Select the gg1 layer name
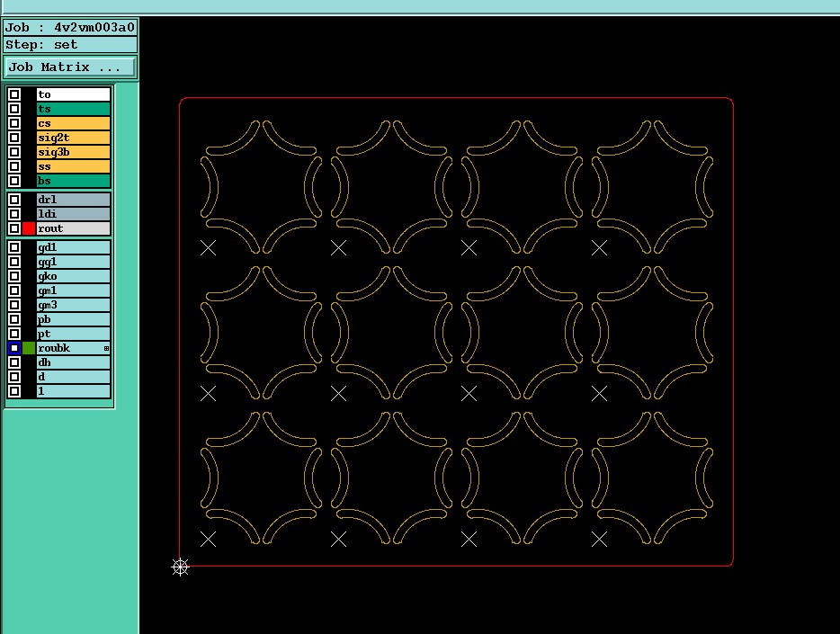 point(74,262)
